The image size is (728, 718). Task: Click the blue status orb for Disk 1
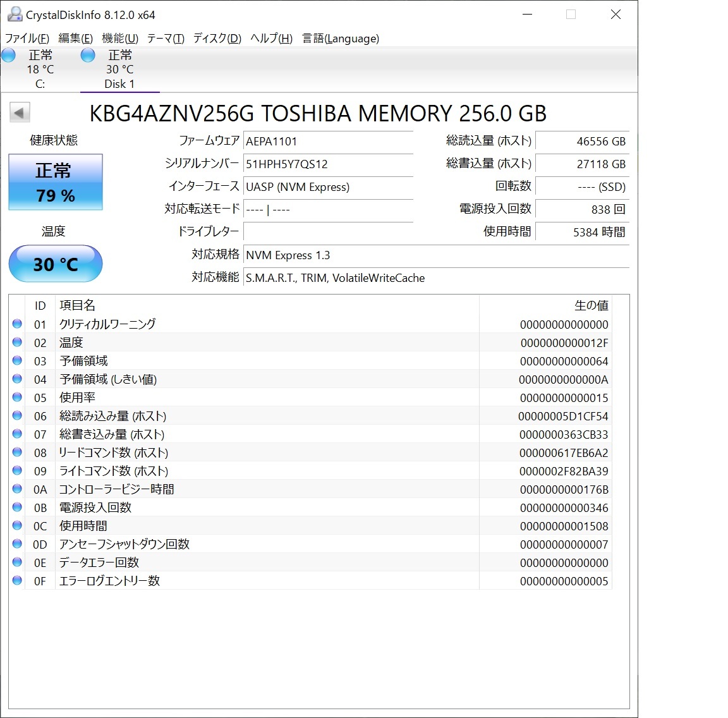click(x=88, y=55)
